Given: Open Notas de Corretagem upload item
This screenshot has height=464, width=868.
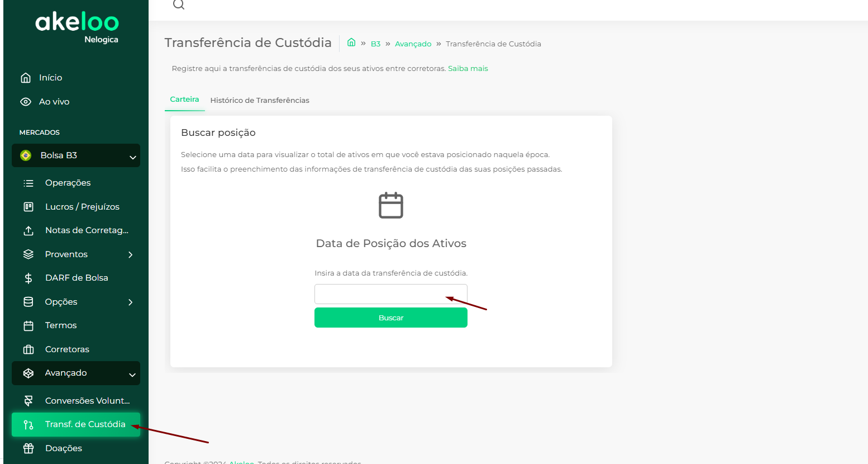Looking at the screenshot, I should click(87, 230).
